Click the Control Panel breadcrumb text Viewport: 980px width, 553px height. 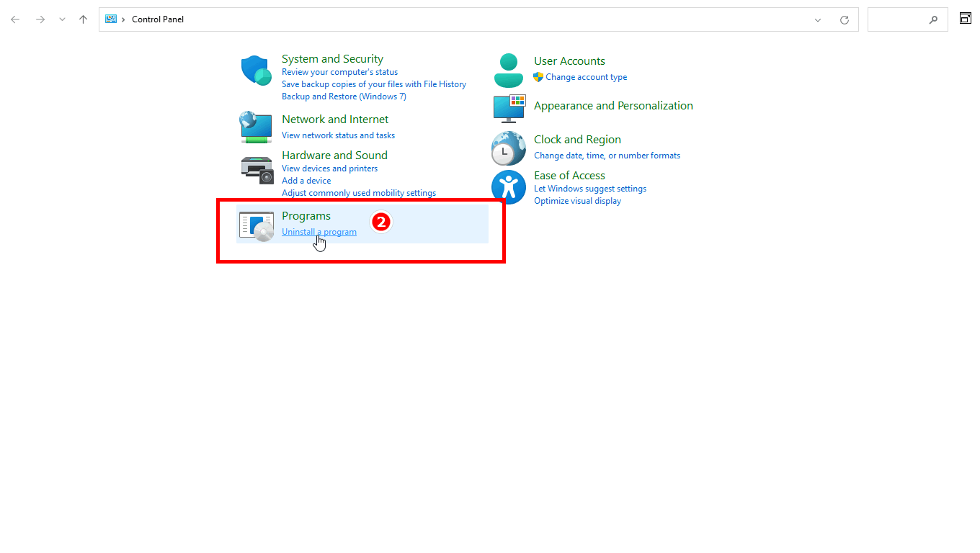coord(158,19)
